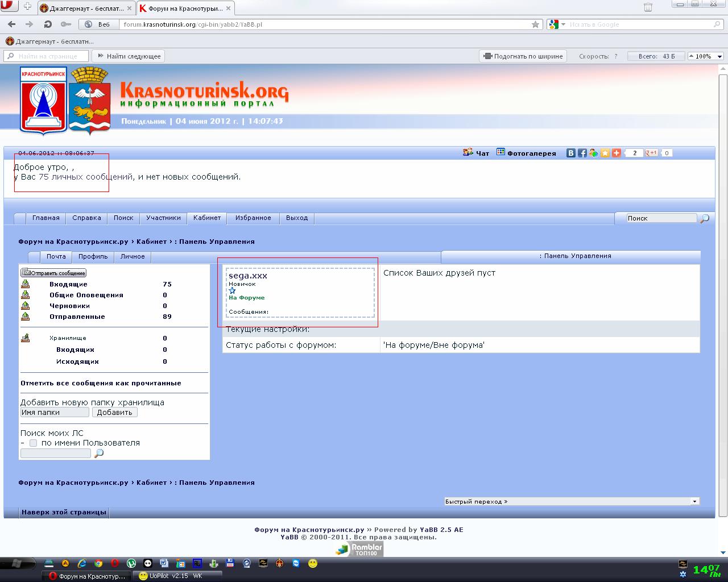
Task: Share via the Moi Mir people icon
Action: [x=594, y=153]
